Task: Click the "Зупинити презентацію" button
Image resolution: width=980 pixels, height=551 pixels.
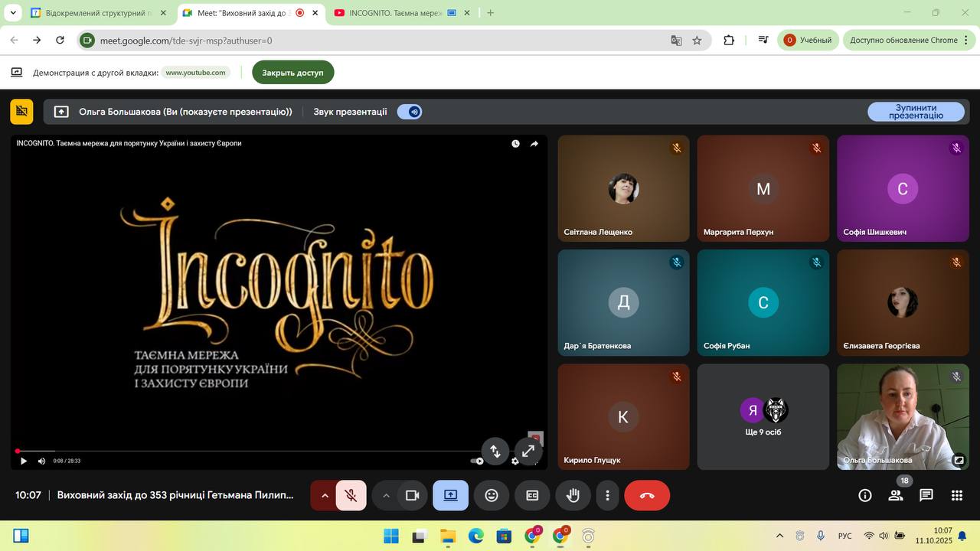Action: (915, 112)
